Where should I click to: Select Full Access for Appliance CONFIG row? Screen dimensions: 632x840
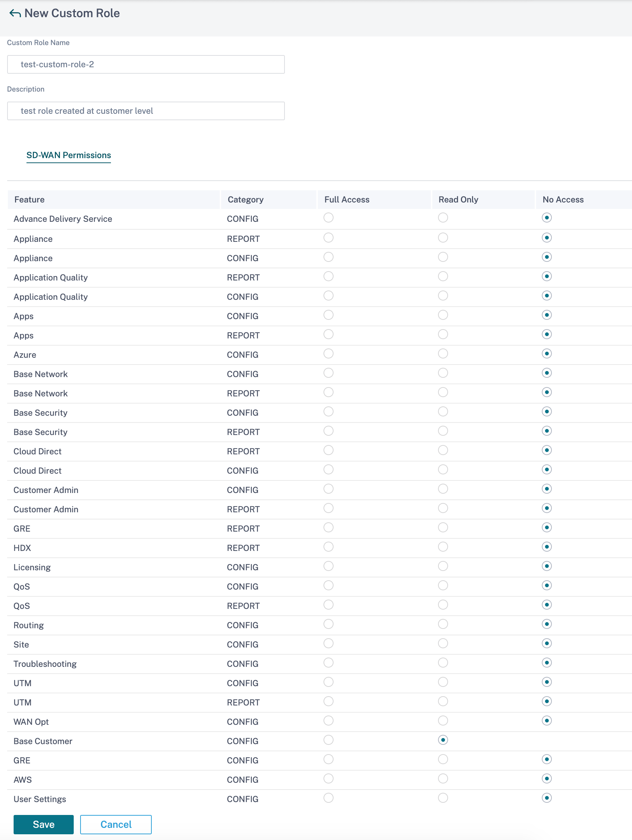tap(329, 257)
